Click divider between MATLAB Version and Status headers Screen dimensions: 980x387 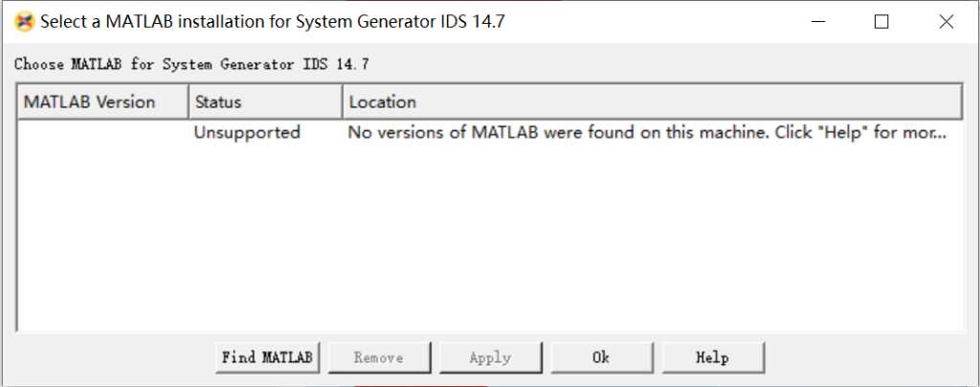[188, 102]
